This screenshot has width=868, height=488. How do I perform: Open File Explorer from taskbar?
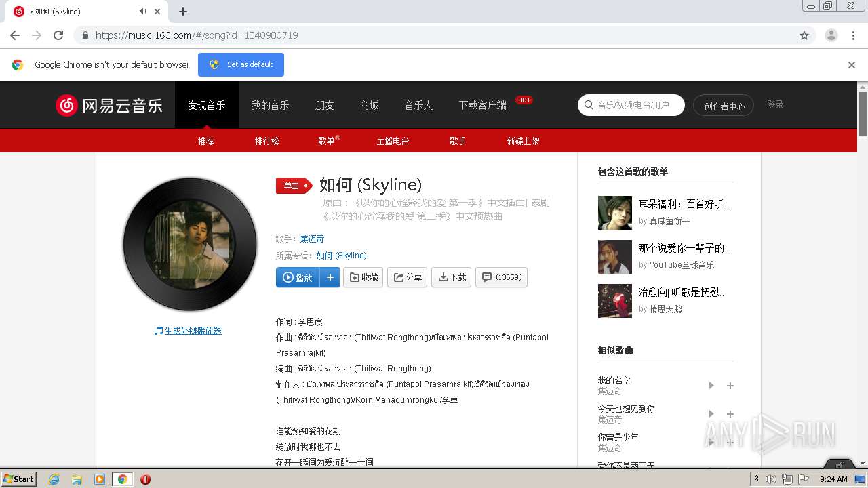click(77, 479)
